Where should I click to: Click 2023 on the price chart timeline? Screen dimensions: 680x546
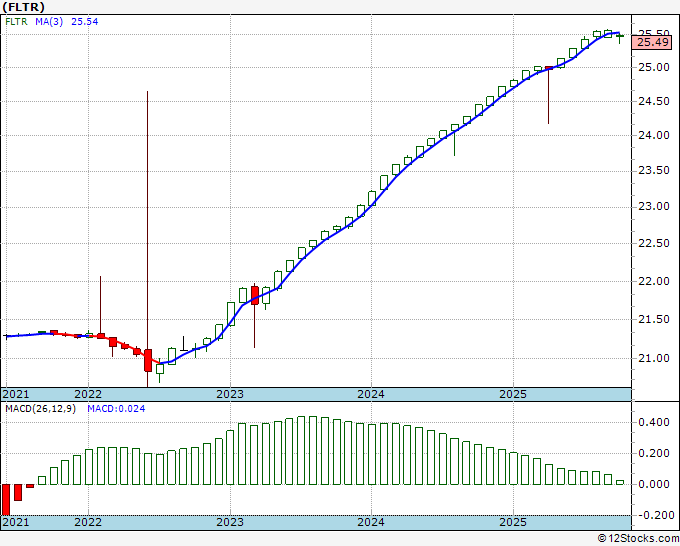[230, 394]
